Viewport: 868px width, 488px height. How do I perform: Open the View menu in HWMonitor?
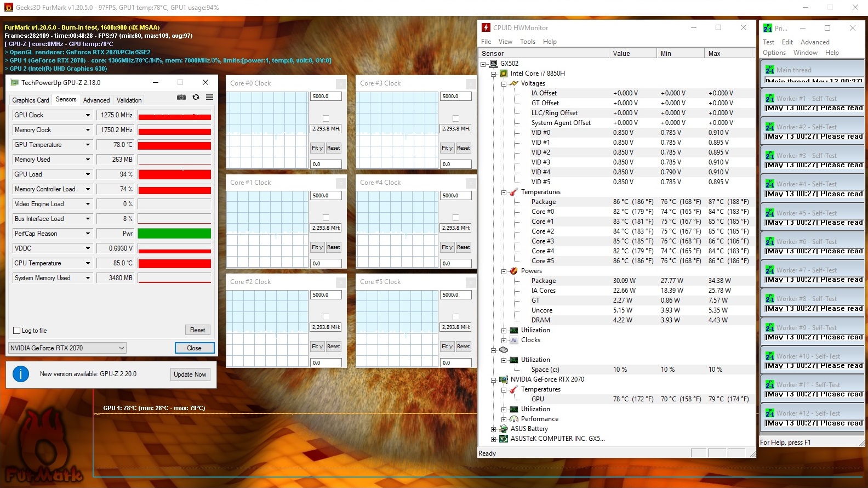point(505,42)
